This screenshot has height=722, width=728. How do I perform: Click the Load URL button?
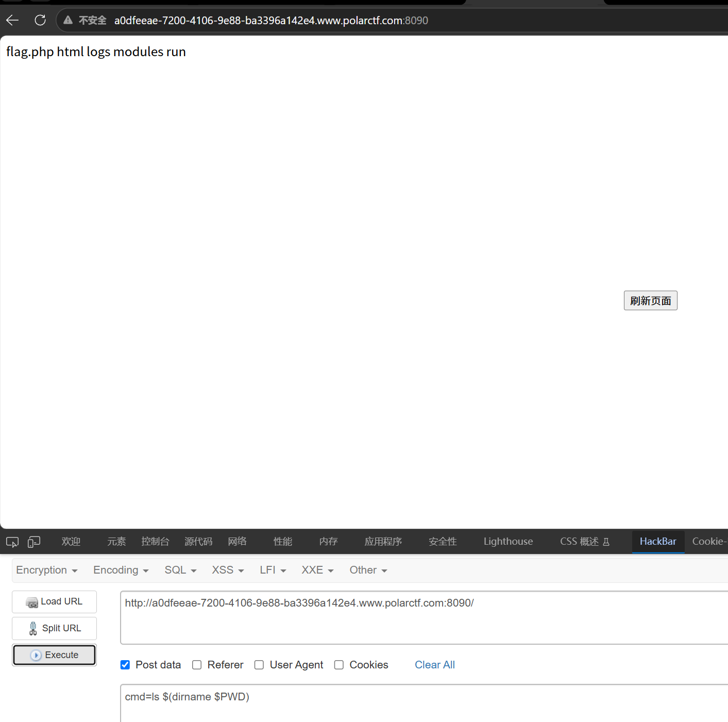[x=54, y=602]
